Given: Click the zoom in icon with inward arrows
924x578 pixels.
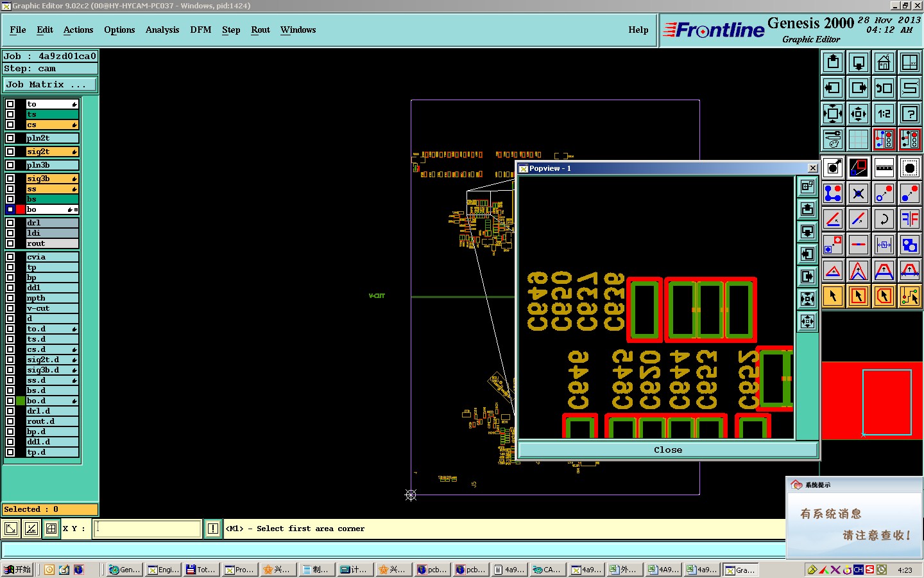Looking at the screenshot, I should point(833,114).
